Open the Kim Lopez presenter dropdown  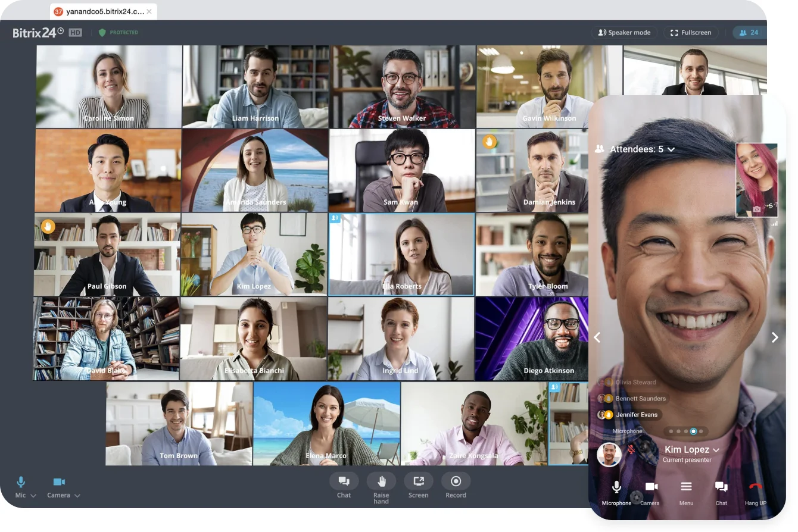click(716, 450)
